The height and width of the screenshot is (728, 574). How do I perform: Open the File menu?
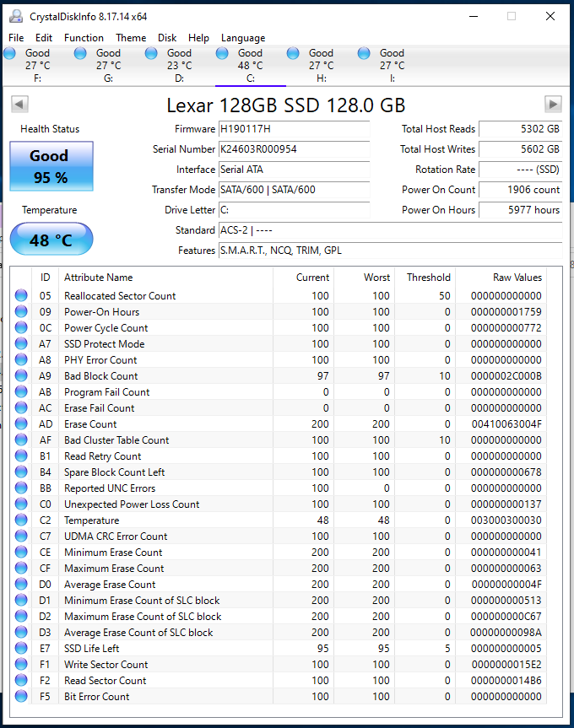pyautogui.click(x=16, y=38)
